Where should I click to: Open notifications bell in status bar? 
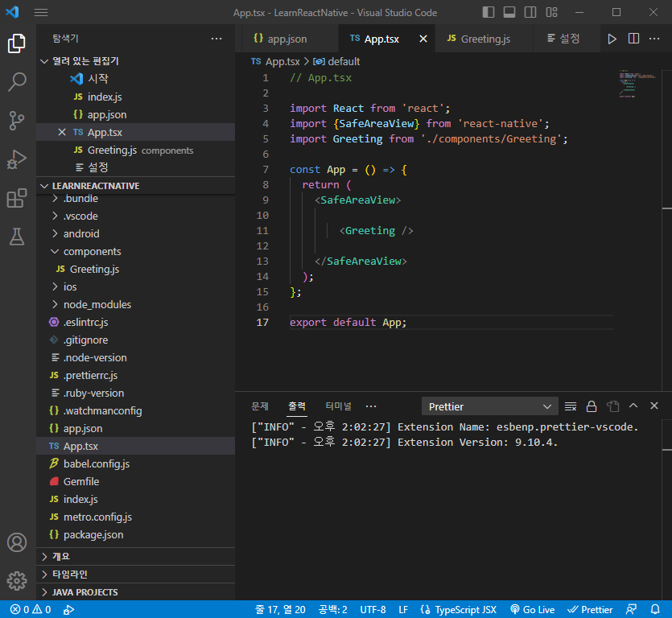coord(655,609)
